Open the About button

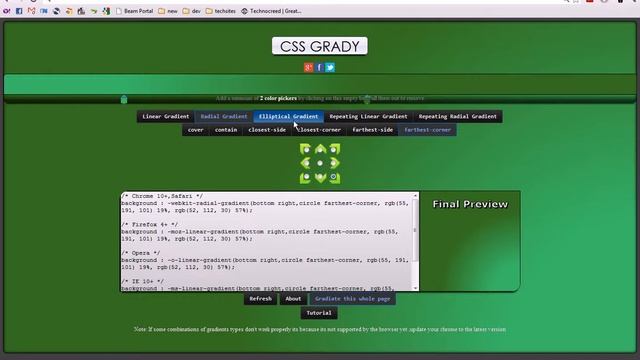[293, 299]
